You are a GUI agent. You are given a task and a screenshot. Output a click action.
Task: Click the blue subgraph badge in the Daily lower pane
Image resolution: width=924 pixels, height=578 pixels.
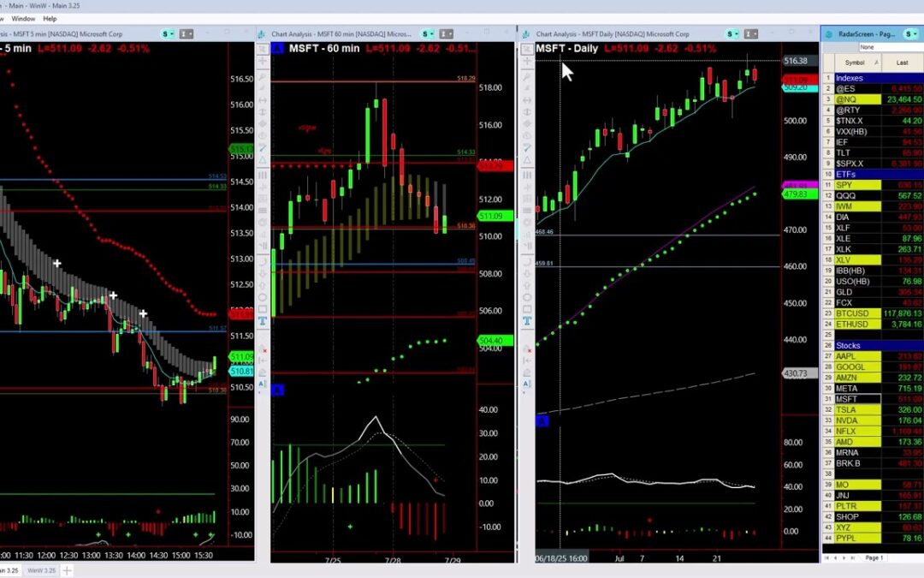point(542,420)
